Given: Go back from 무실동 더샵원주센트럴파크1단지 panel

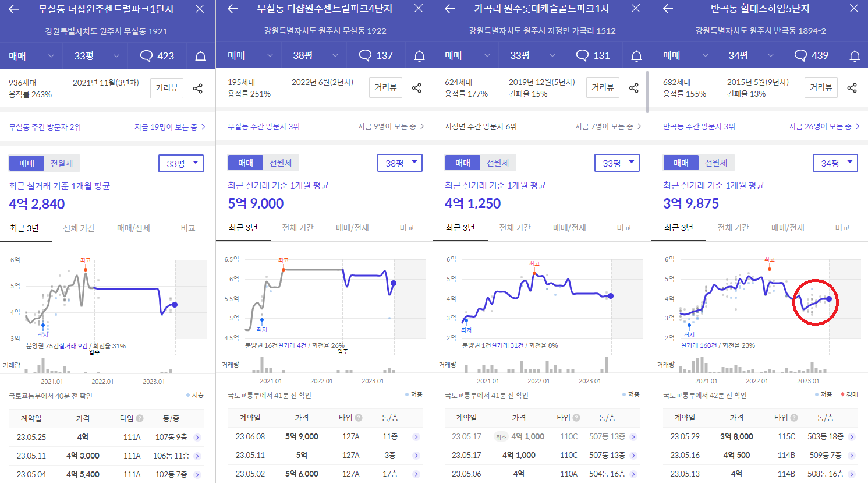Looking at the screenshot, I should click(14, 9).
